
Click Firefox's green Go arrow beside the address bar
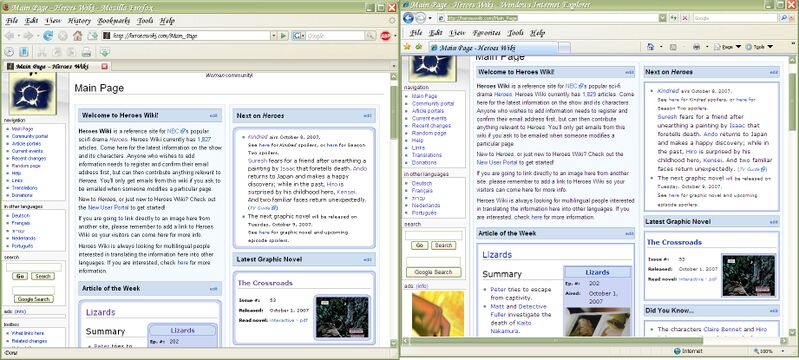(x=284, y=36)
